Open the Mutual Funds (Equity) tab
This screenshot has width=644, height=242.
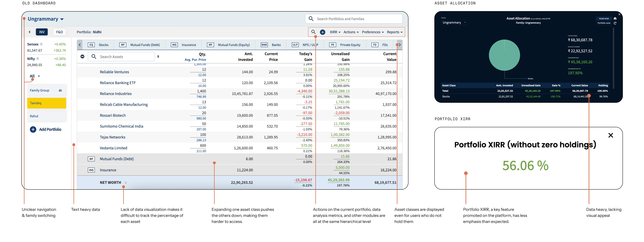pos(228,45)
